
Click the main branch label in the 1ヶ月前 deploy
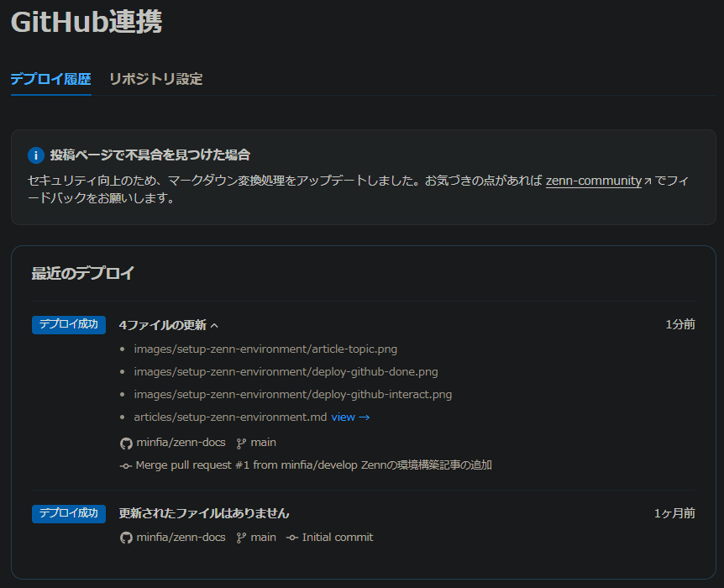tap(263, 538)
